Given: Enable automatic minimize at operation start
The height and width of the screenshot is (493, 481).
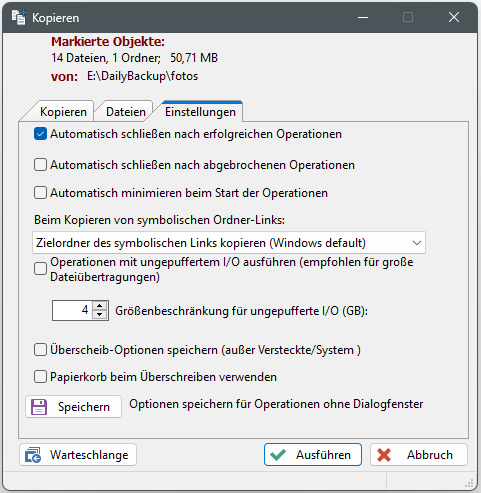Looking at the screenshot, I should pyautogui.click(x=40, y=193).
